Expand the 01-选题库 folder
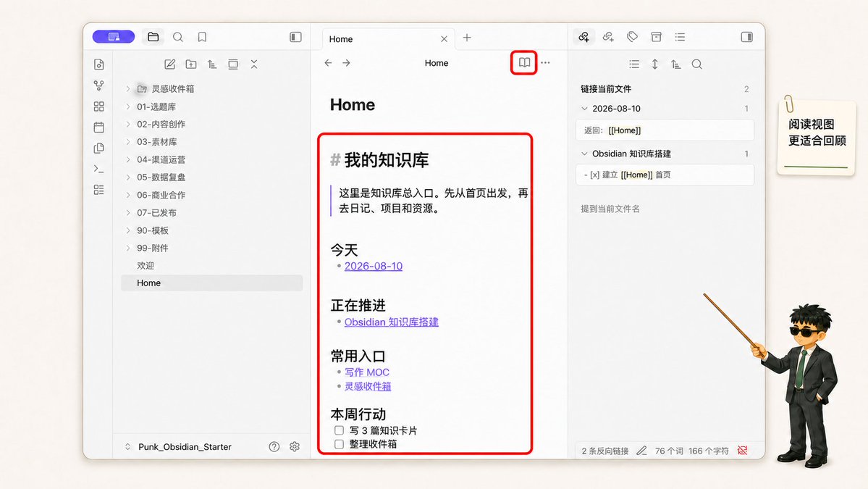This screenshot has width=868, height=489. click(128, 106)
